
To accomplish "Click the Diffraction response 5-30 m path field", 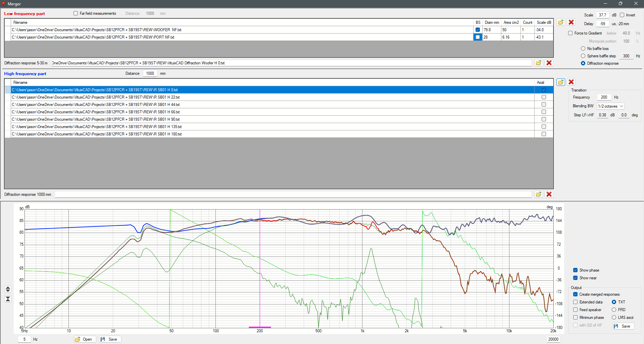I will [291, 63].
